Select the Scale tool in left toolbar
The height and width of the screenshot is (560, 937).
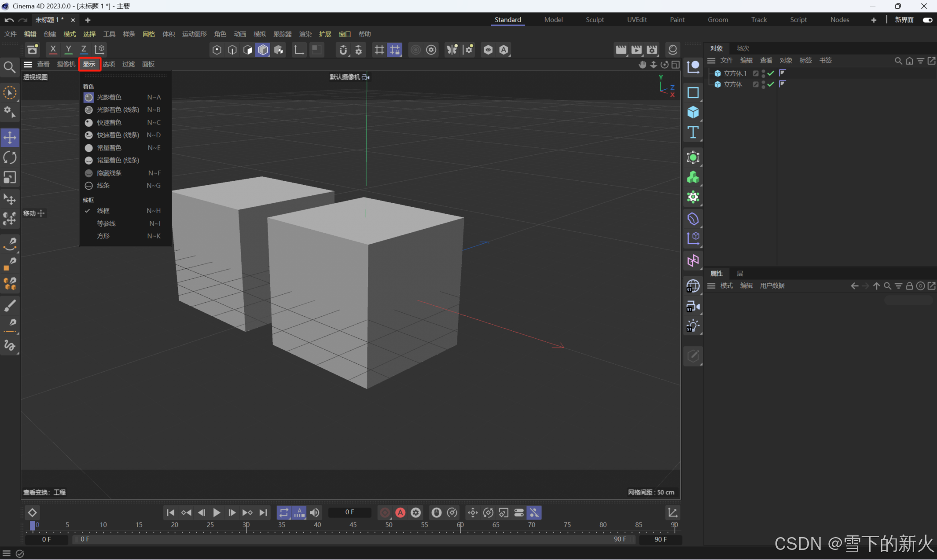pos(10,177)
